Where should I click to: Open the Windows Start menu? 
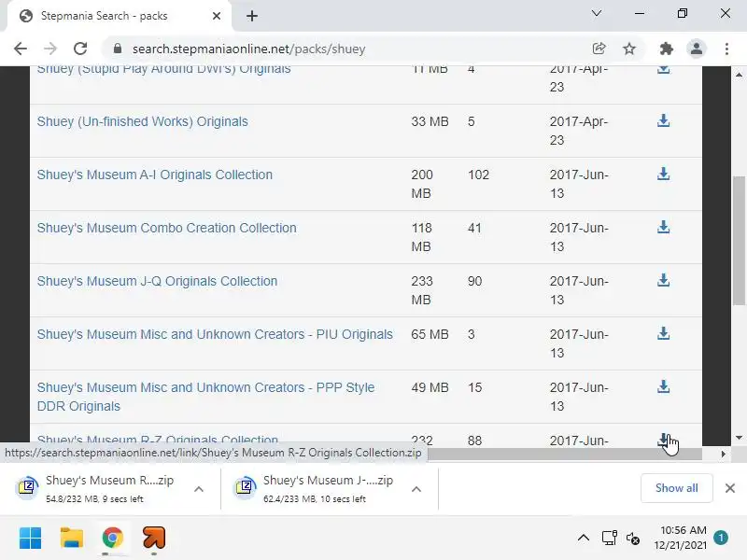(31, 539)
